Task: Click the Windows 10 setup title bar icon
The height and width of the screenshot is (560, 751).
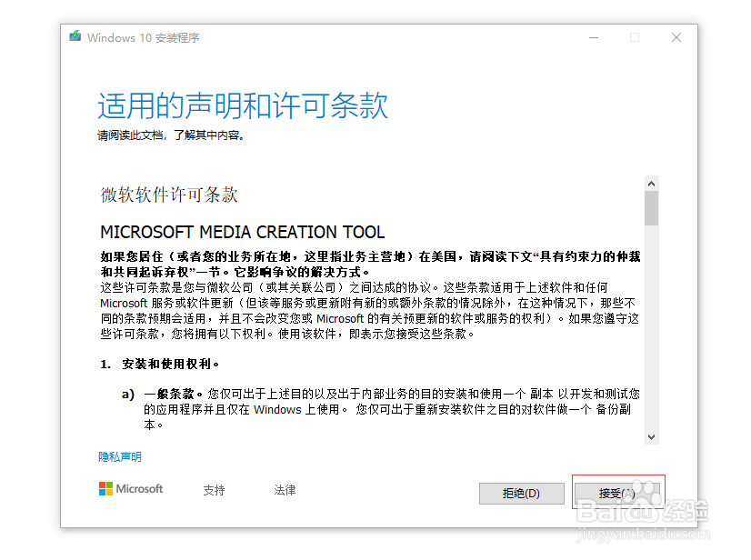Action: tap(75, 36)
